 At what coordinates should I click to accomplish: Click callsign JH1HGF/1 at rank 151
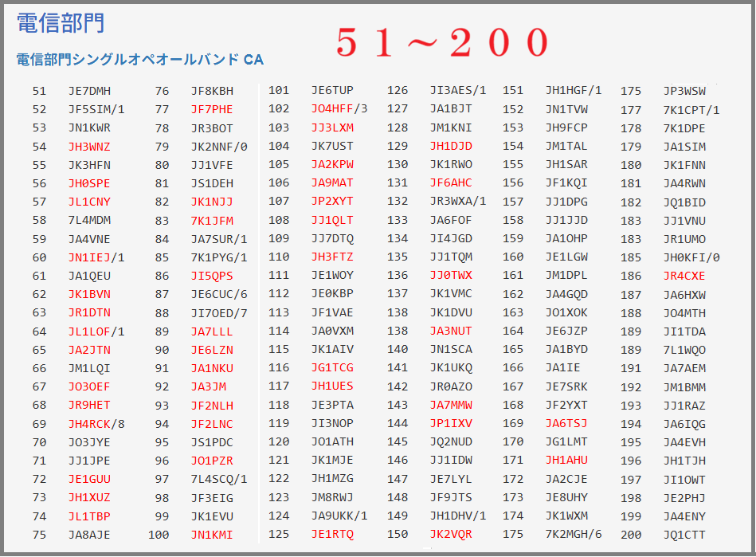(x=573, y=91)
